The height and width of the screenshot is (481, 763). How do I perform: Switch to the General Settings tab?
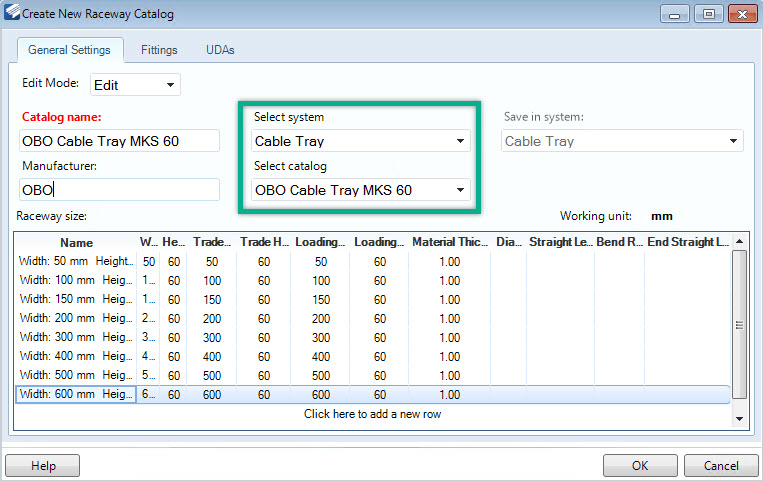[x=70, y=50]
